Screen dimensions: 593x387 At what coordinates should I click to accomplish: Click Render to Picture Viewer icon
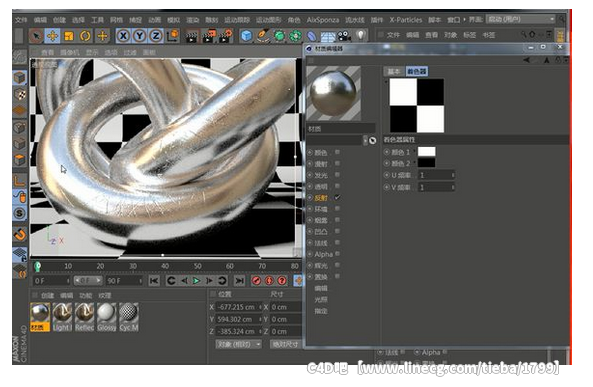(209, 36)
